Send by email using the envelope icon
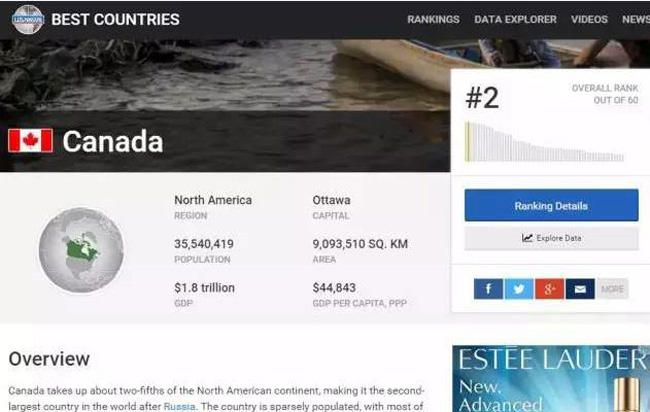The width and height of the screenshot is (650, 412). pos(579,289)
